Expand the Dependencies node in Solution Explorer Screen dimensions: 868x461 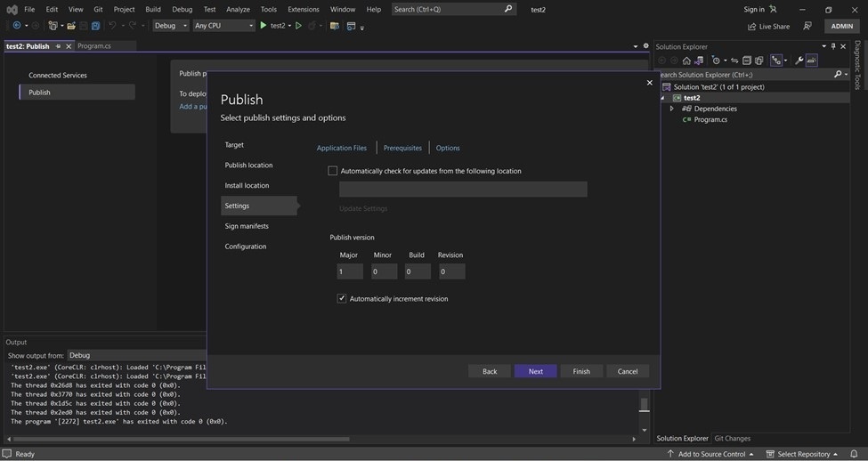(x=672, y=109)
